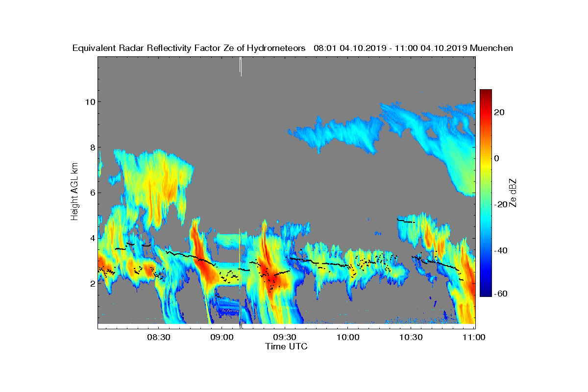The width and height of the screenshot is (588, 392).
Task: Click the 09:30 time tick label
Action: coord(284,338)
